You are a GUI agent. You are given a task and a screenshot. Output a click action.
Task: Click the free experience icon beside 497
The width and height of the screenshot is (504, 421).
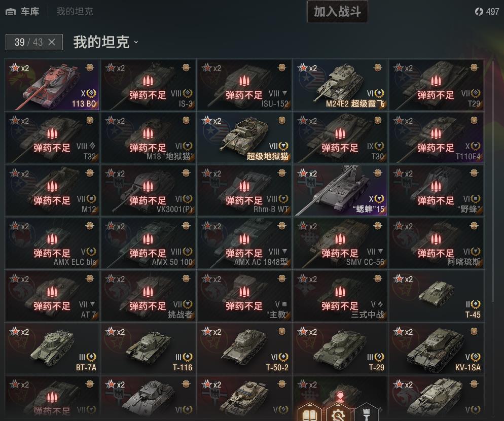tap(479, 12)
